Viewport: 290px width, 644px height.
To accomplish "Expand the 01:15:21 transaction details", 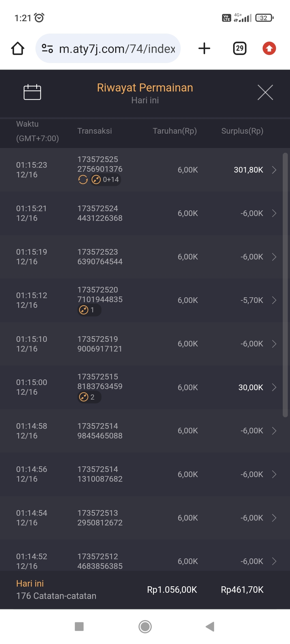I will coord(274,213).
